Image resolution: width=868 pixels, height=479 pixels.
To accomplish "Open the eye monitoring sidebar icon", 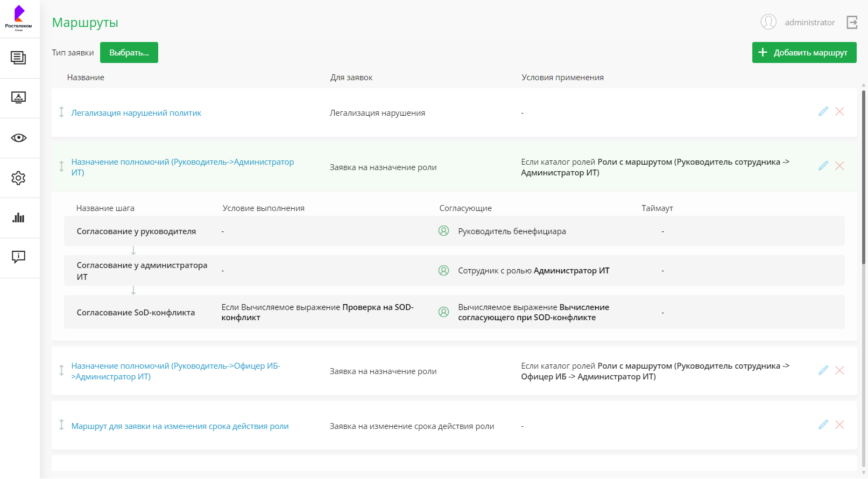I will [18, 138].
